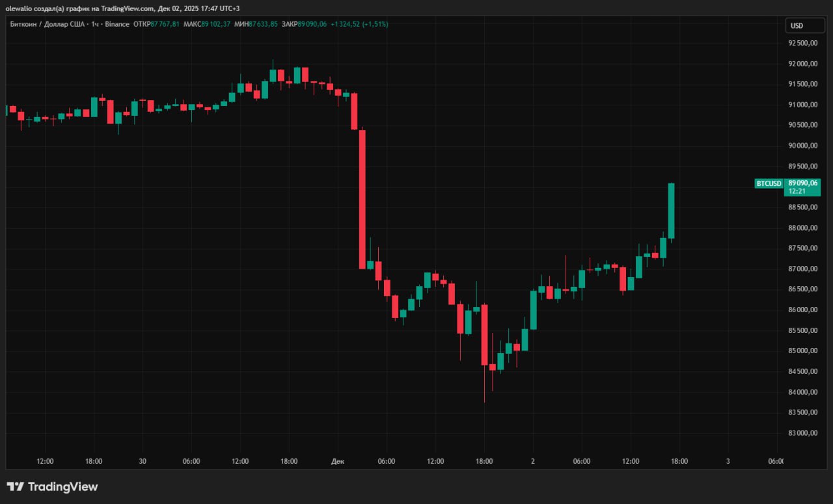This screenshot has height=504, width=833.
Task: Click the '30' date label on the time axis
Action: point(142,461)
